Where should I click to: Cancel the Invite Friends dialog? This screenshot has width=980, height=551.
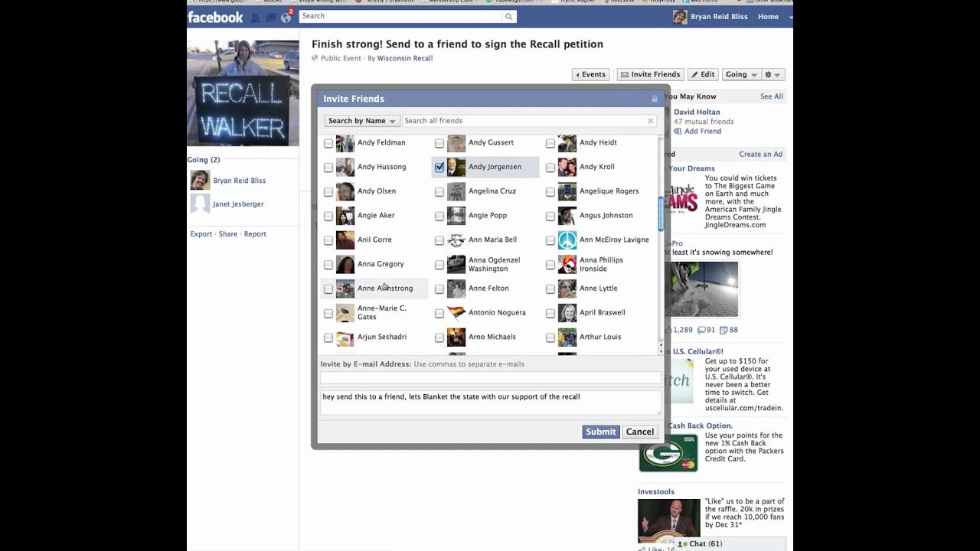click(640, 432)
